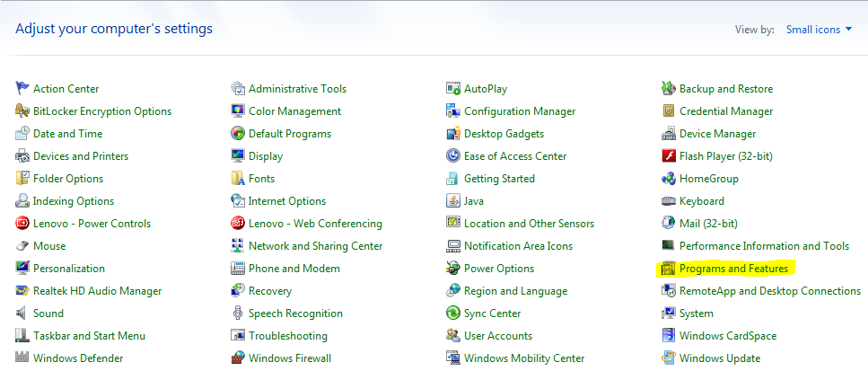Click the Flash Player icon
868x371 pixels.
(x=669, y=156)
